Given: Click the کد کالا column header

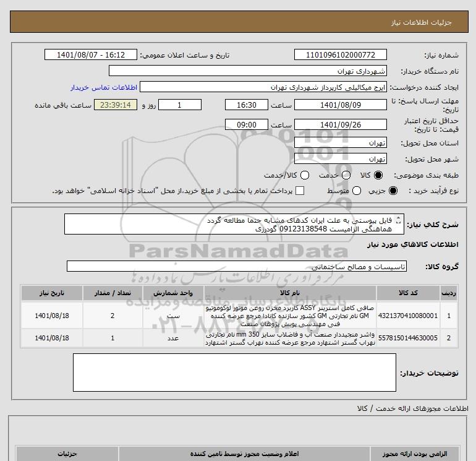Looking at the screenshot, I should pos(408,293).
